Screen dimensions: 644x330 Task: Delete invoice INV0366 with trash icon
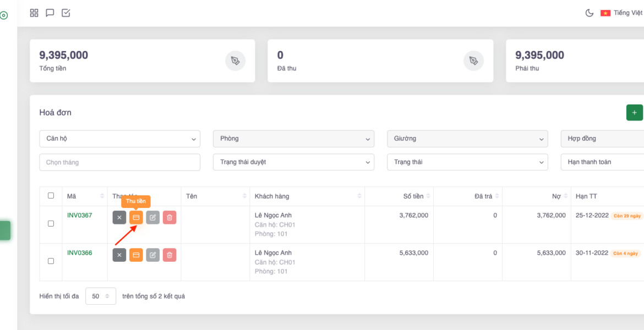coord(170,255)
